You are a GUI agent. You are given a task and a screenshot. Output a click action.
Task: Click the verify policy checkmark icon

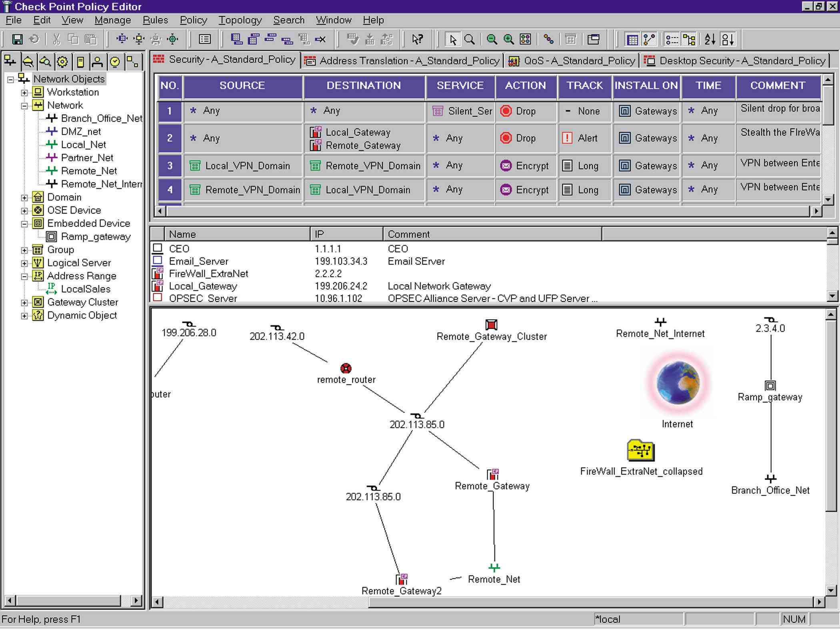[352, 39]
